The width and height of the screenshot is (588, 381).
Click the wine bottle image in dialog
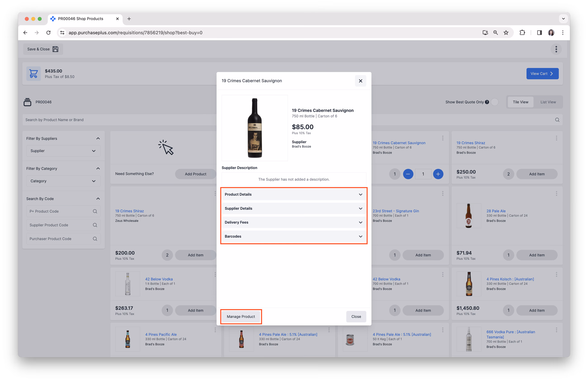pos(255,128)
